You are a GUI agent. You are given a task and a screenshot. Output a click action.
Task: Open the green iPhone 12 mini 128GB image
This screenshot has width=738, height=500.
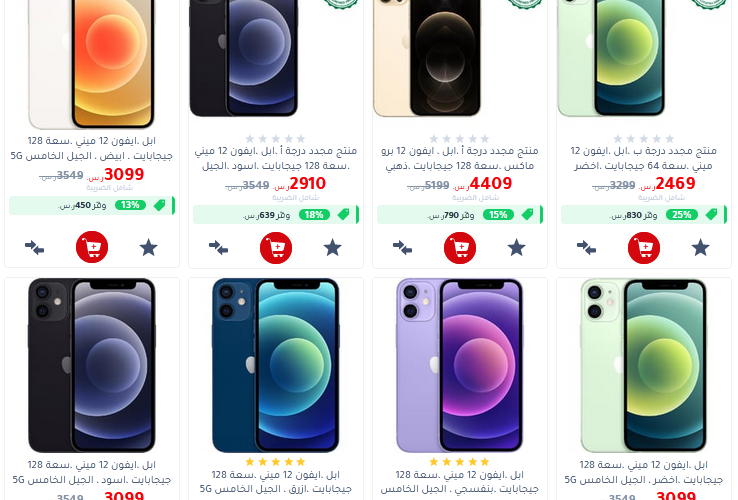[x=644, y=365]
